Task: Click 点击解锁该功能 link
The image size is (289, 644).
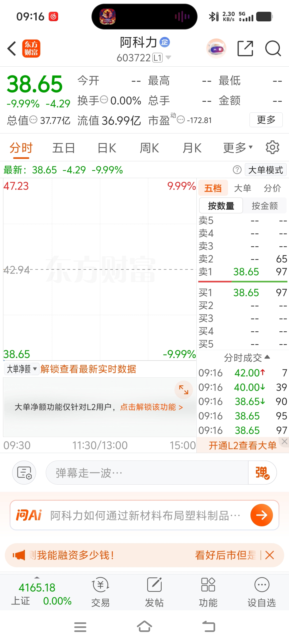Action: [x=151, y=407]
